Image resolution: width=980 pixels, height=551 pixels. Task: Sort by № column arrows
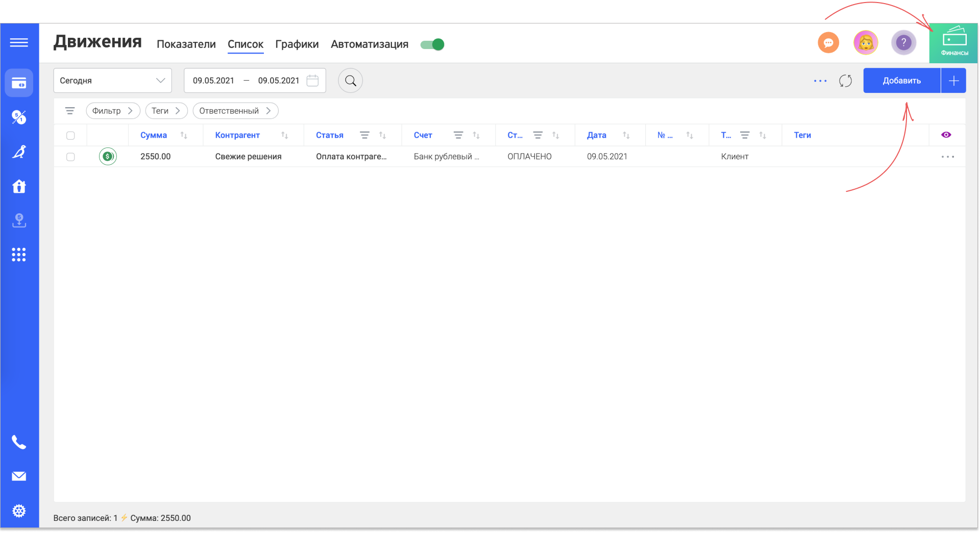click(690, 135)
